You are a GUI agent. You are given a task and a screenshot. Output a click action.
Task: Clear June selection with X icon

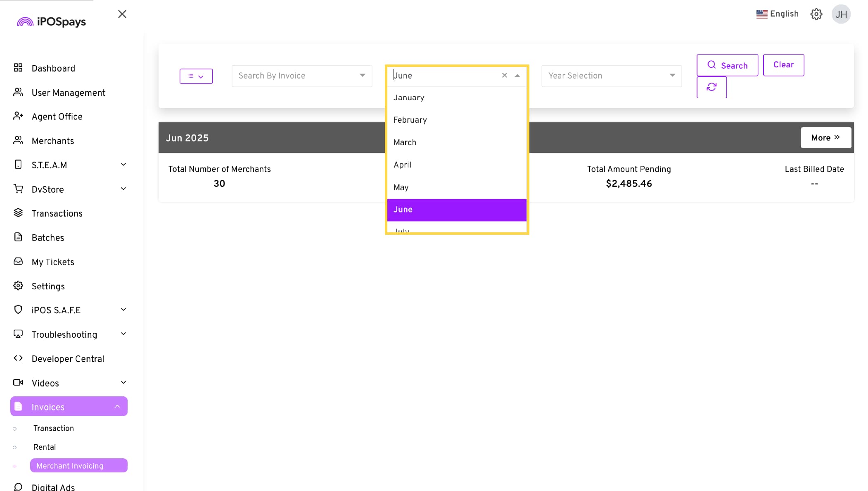504,75
